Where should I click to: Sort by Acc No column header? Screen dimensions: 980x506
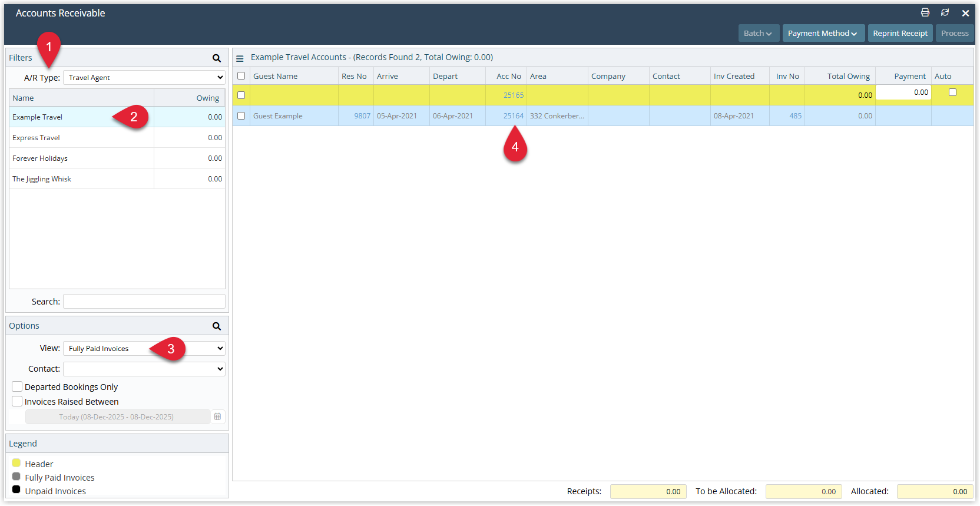pyautogui.click(x=506, y=76)
